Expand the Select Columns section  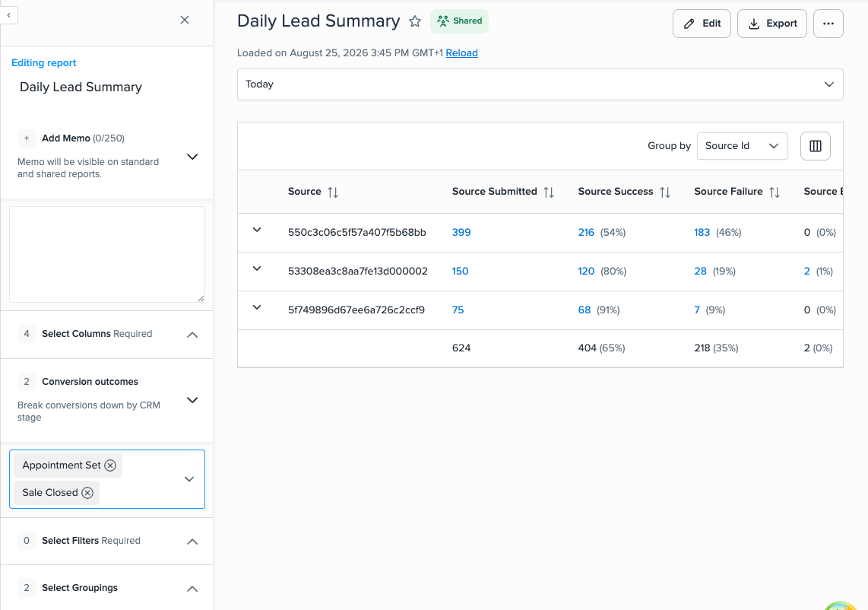pyautogui.click(x=192, y=335)
